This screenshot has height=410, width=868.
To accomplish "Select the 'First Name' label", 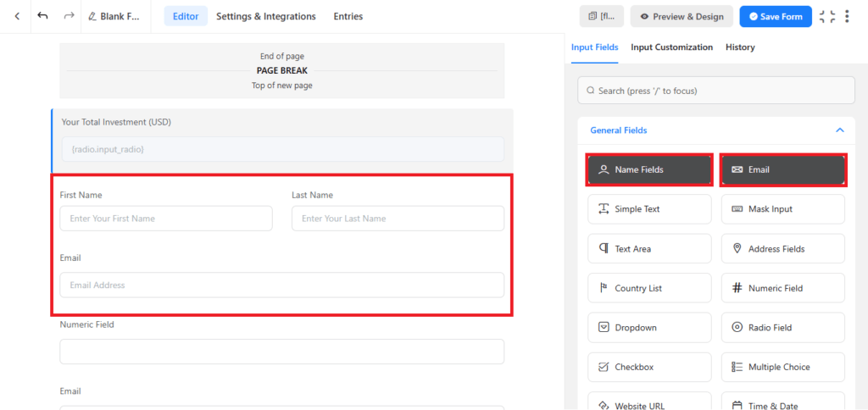I will click(x=81, y=196).
